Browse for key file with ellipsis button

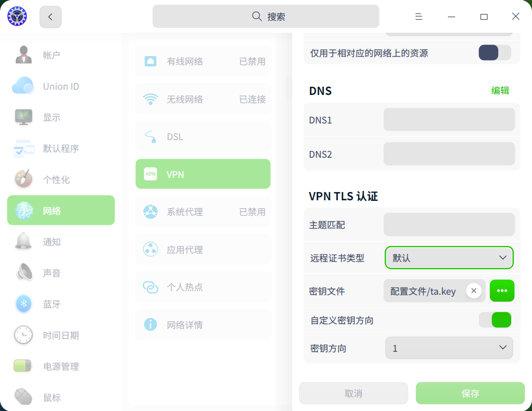coord(502,291)
